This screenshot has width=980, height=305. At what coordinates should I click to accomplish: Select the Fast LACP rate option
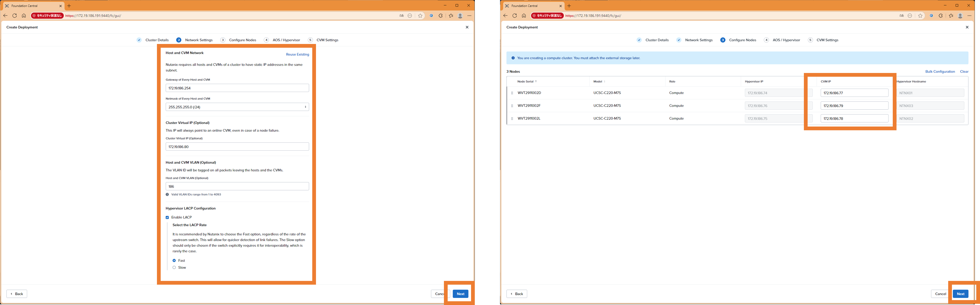174,261
